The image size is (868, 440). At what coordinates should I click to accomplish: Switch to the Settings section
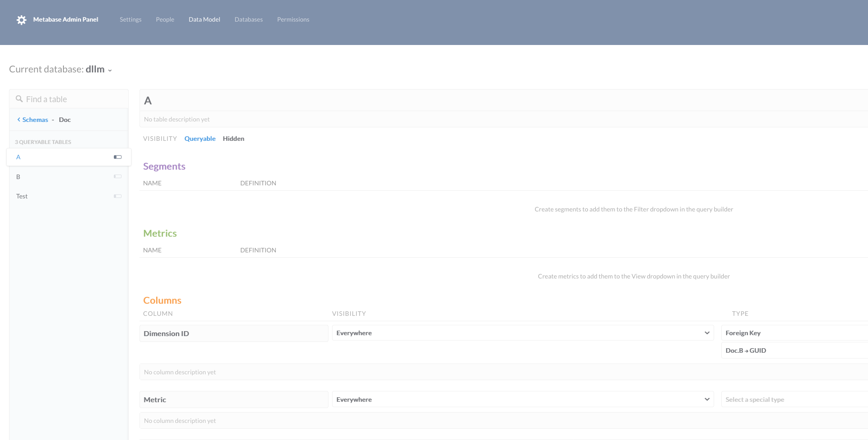pos(130,19)
